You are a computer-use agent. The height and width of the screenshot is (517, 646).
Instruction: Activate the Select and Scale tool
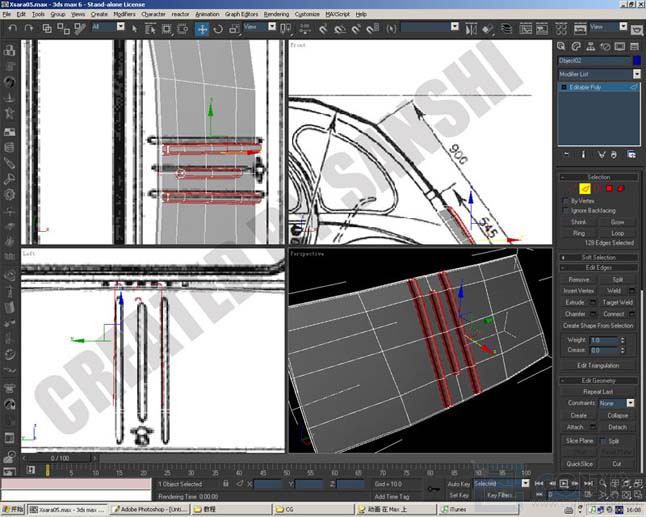[234, 29]
